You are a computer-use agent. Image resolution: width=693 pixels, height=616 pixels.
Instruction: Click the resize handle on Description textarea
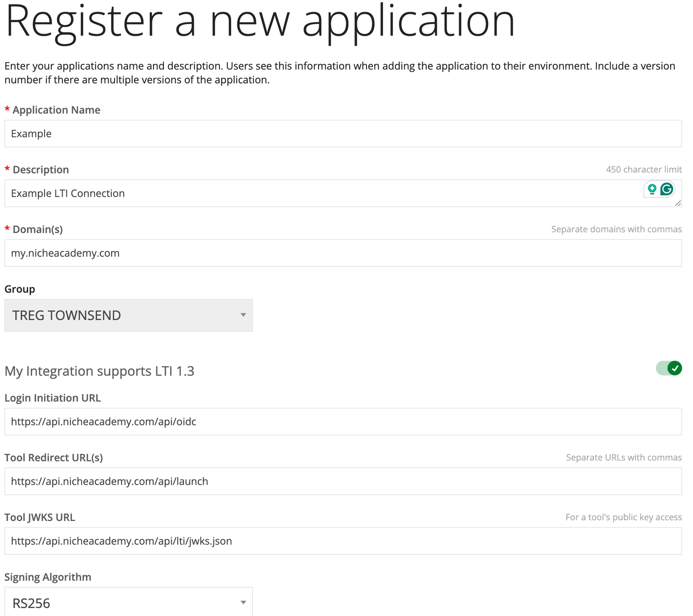pyautogui.click(x=677, y=203)
